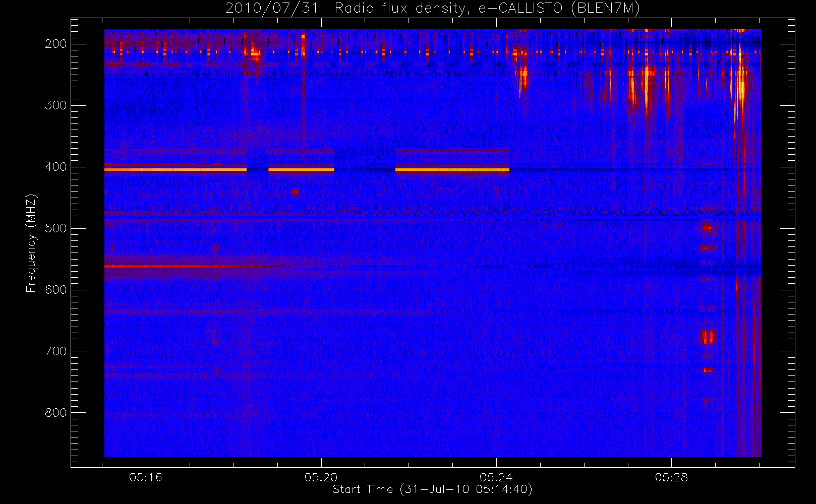
Task: Click the 05:24 time tick label
Action: 496,477
